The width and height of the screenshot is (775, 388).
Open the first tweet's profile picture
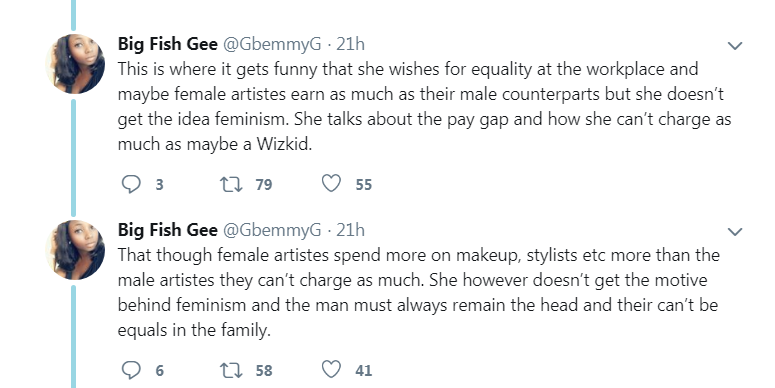(x=75, y=64)
